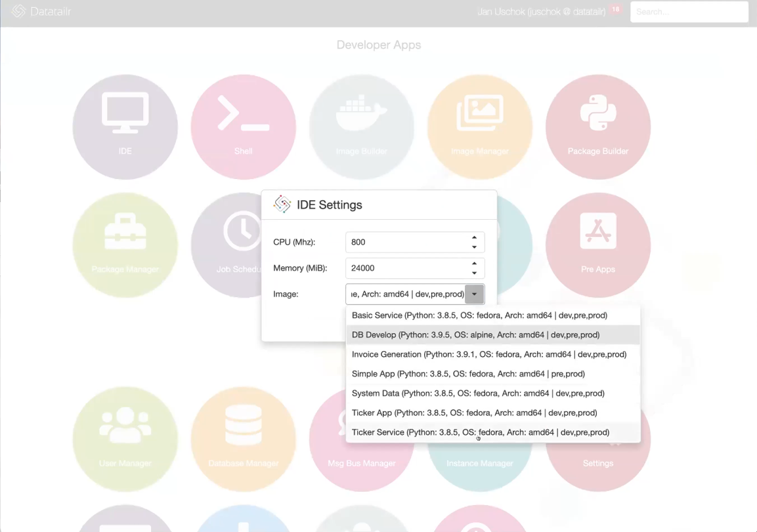Click the CPU (Mhz): label
Image resolution: width=757 pixels, height=532 pixels.
click(294, 242)
